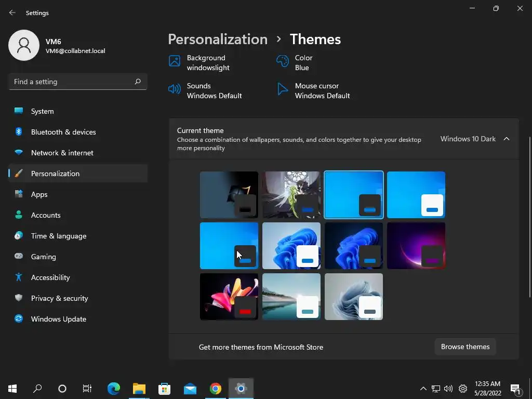Click the Find a setting search box

(78, 82)
